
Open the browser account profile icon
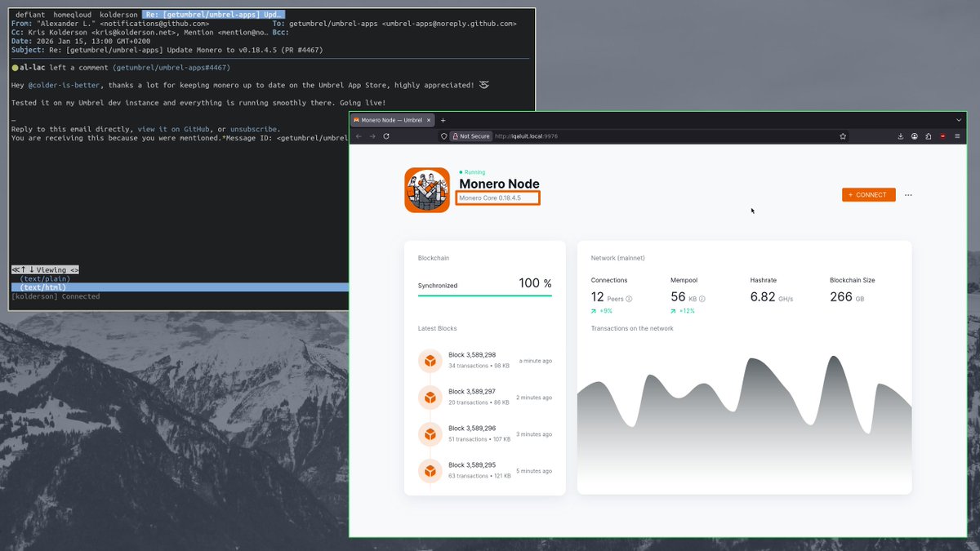pyautogui.click(x=915, y=136)
